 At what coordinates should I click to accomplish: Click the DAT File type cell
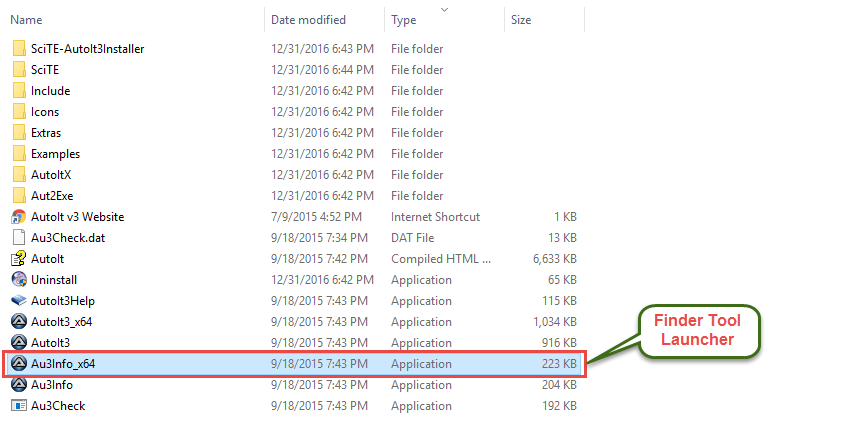tap(412, 237)
